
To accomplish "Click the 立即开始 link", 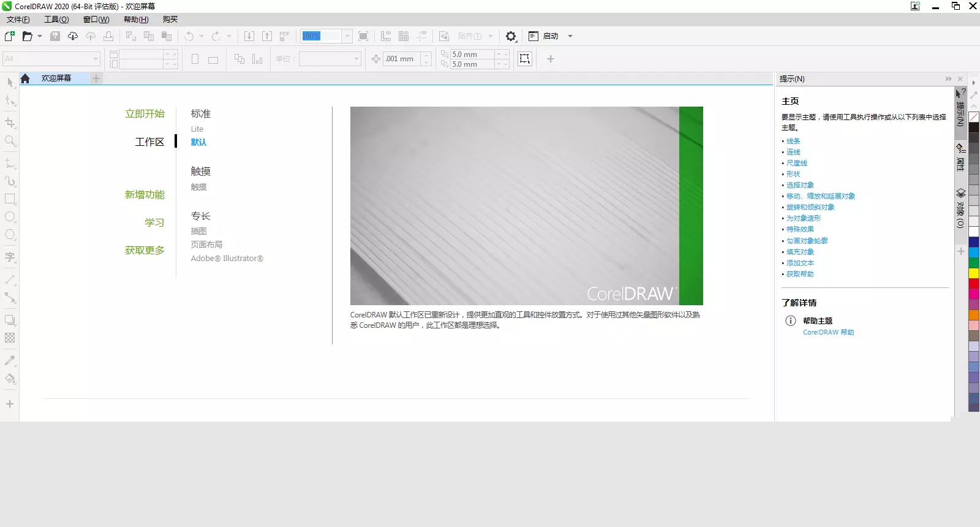I will (145, 114).
